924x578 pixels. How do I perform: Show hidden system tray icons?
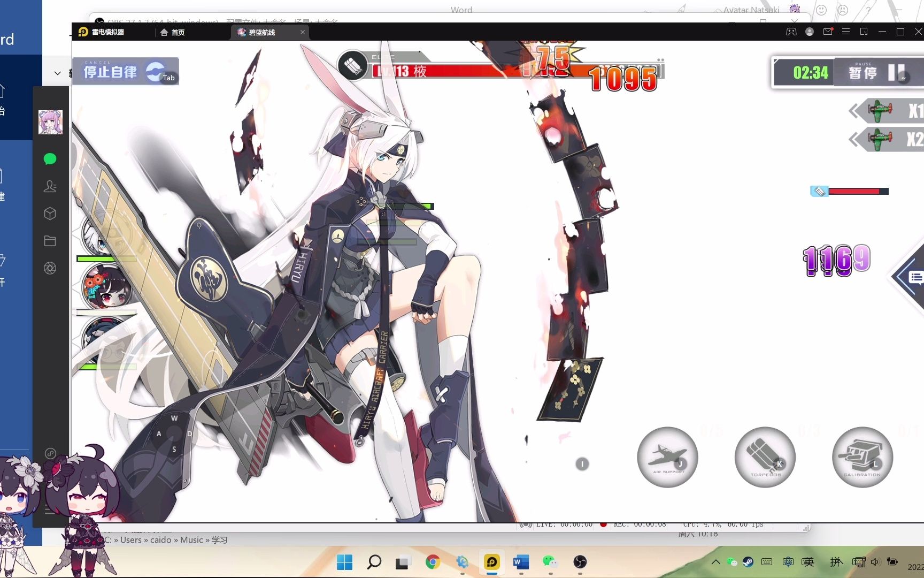(715, 562)
